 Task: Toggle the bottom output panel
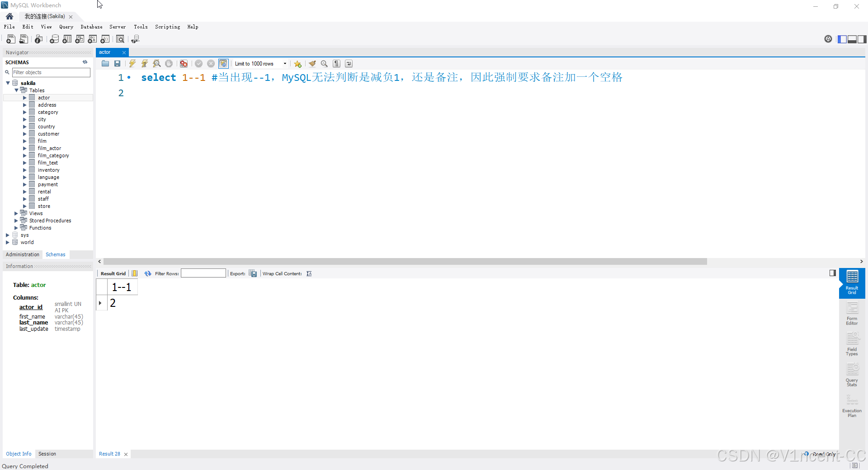point(852,39)
